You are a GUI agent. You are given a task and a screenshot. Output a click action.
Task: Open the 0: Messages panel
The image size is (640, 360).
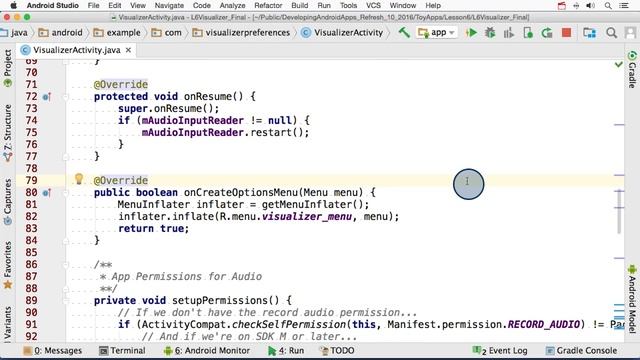point(53,351)
